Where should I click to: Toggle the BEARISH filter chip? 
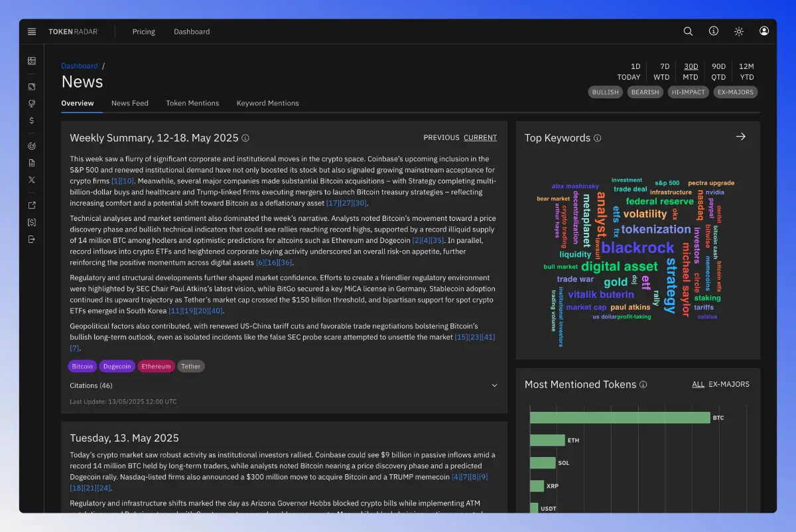point(645,92)
